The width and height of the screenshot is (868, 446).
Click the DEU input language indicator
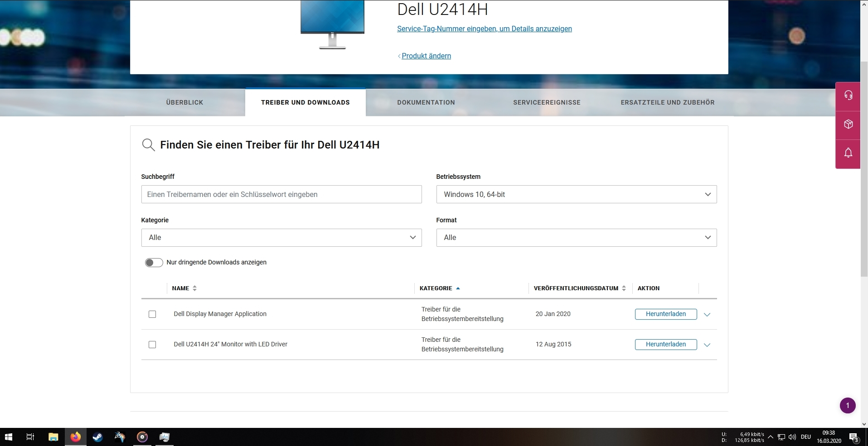(806, 437)
